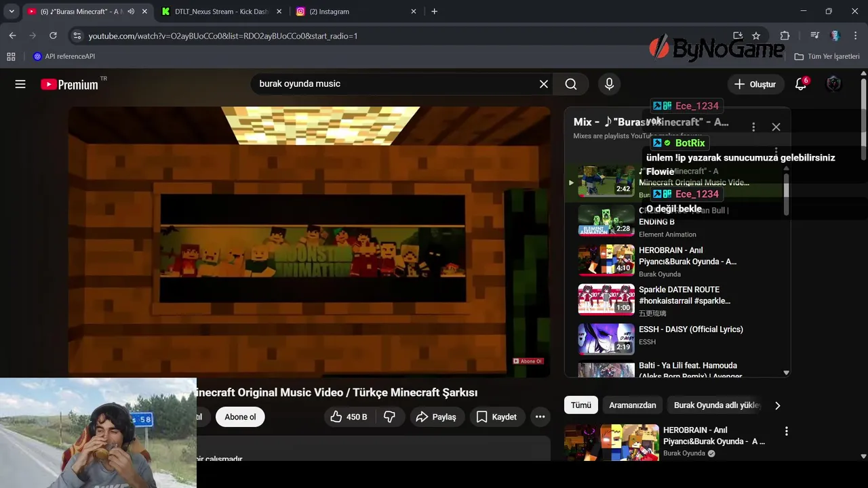Save the video with Kaydet
868x488 pixels.
(x=497, y=417)
